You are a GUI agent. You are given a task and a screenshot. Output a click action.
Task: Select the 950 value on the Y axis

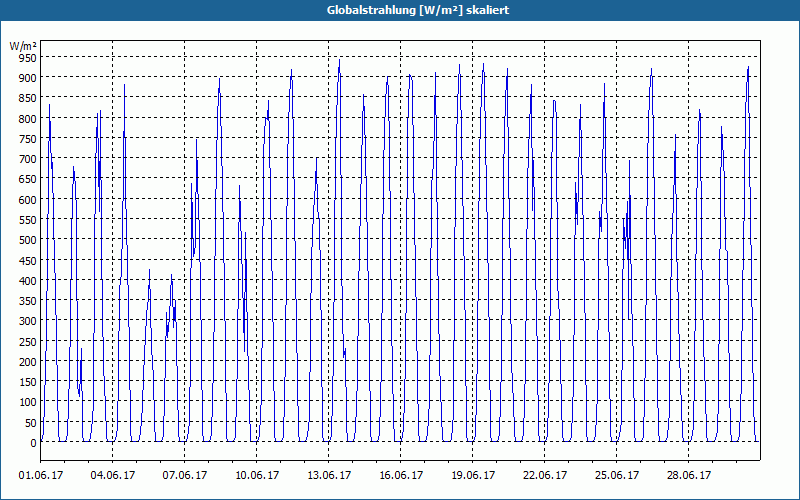[28, 58]
